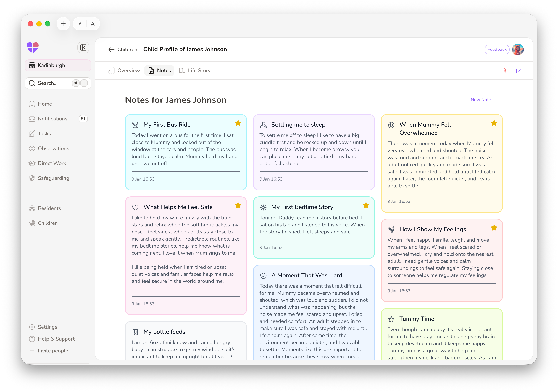The image size is (558, 392).
Task: Click the red trash delete icon
Action: click(x=504, y=71)
